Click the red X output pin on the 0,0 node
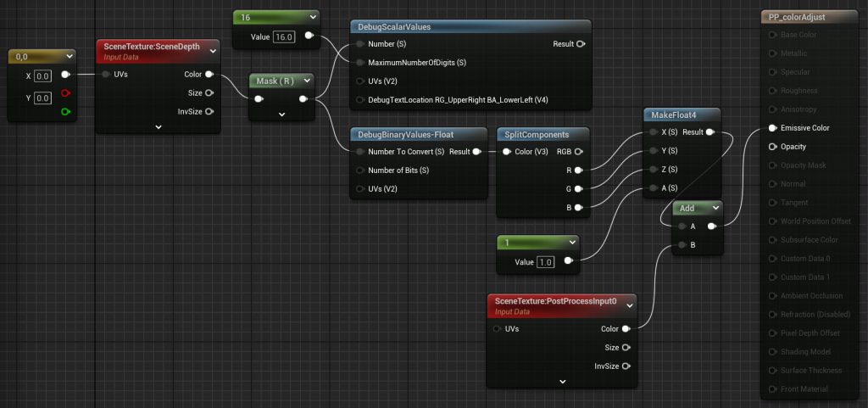This screenshot has height=408, width=868. pyautogui.click(x=65, y=93)
